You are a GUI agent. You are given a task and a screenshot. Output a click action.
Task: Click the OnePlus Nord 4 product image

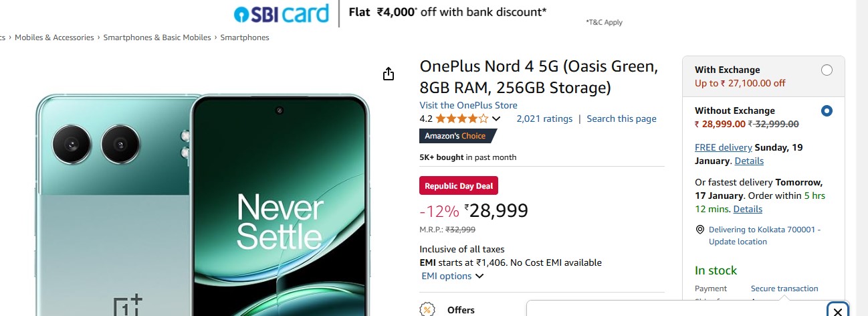(202, 204)
